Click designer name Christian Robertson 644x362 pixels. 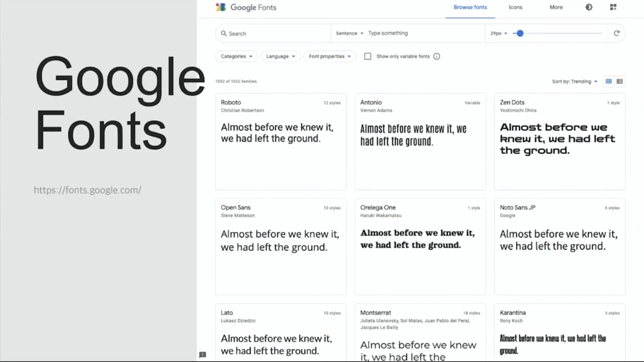click(x=242, y=111)
